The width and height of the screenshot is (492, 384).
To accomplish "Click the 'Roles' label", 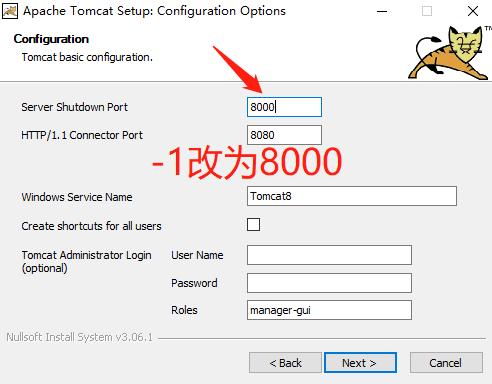I will pos(184,310).
